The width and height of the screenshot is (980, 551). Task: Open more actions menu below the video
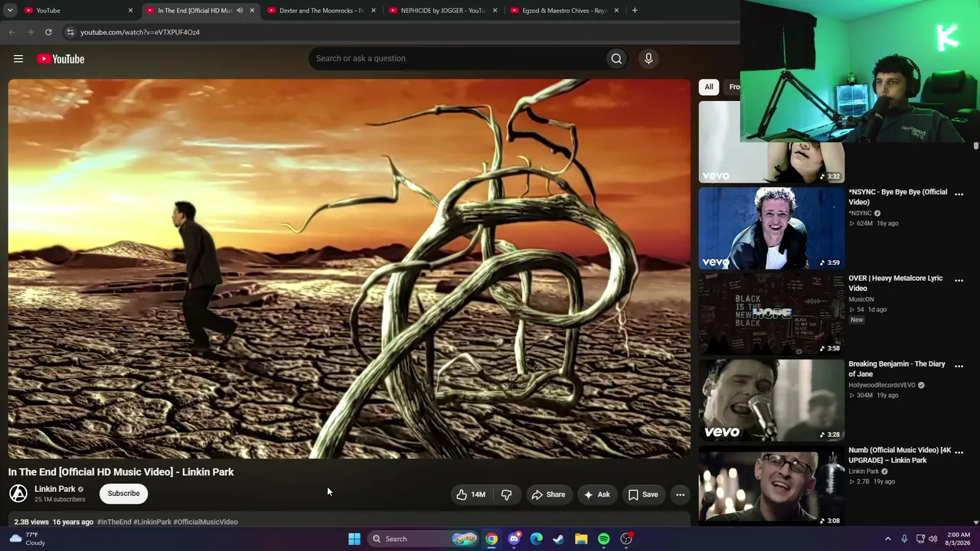[680, 494]
